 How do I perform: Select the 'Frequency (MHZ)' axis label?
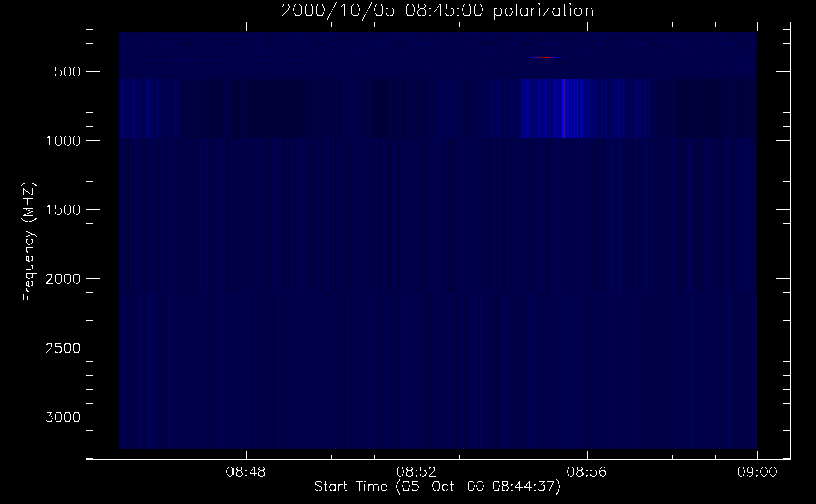point(29,242)
